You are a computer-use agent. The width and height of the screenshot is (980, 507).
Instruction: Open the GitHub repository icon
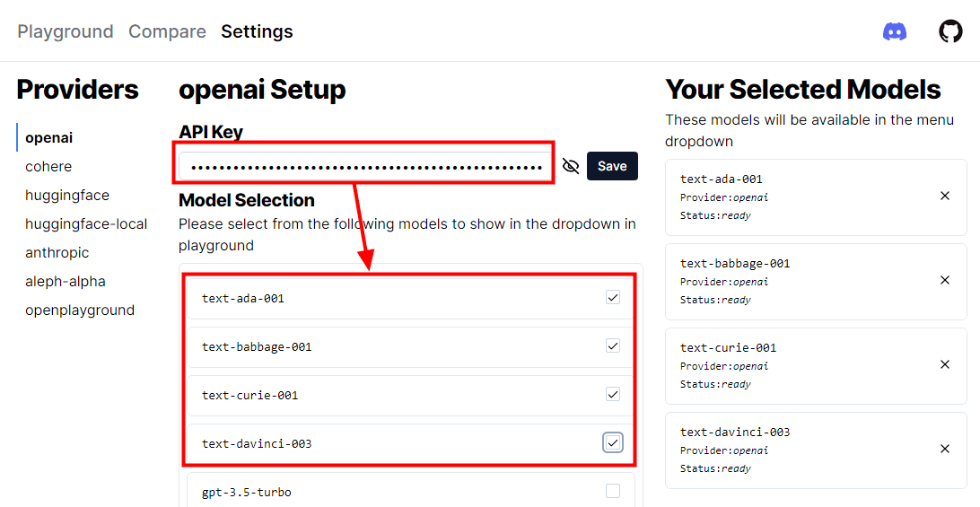click(950, 31)
